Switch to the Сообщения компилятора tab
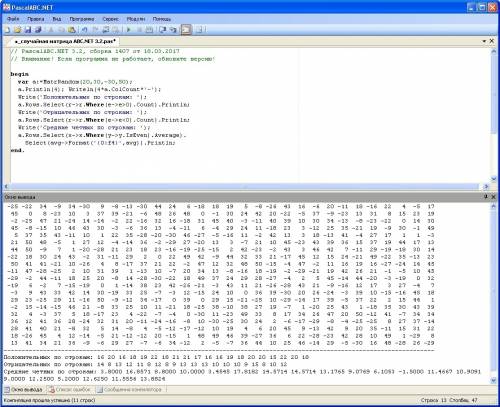The width and height of the screenshot is (500, 407). pos(130,389)
